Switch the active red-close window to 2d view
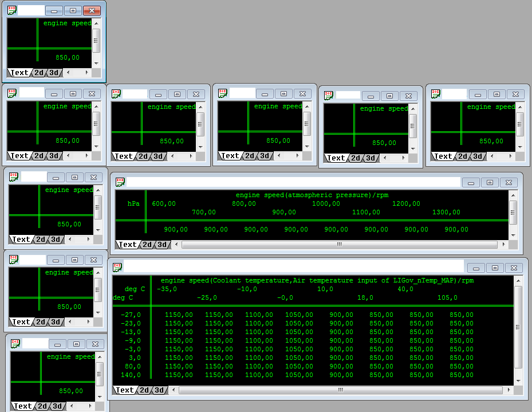 point(39,73)
